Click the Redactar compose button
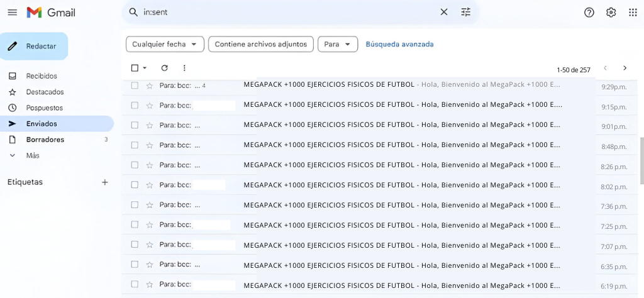 [x=34, y=46]
